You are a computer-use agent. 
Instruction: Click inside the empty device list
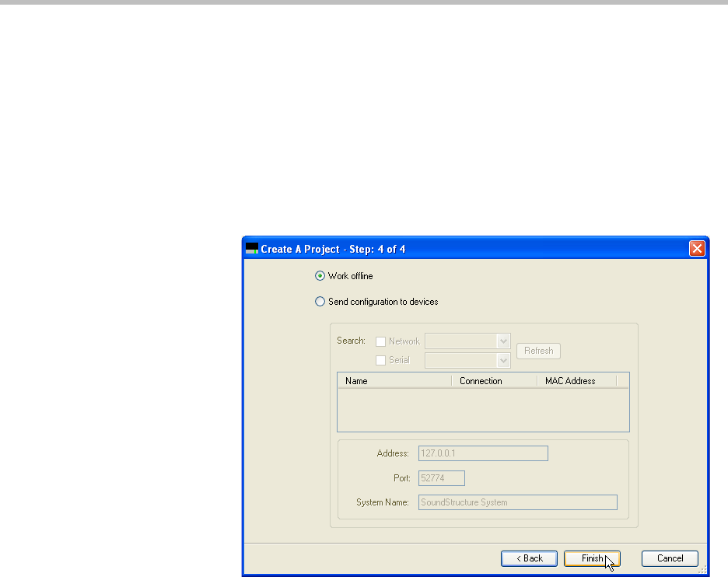coord(482,409)
